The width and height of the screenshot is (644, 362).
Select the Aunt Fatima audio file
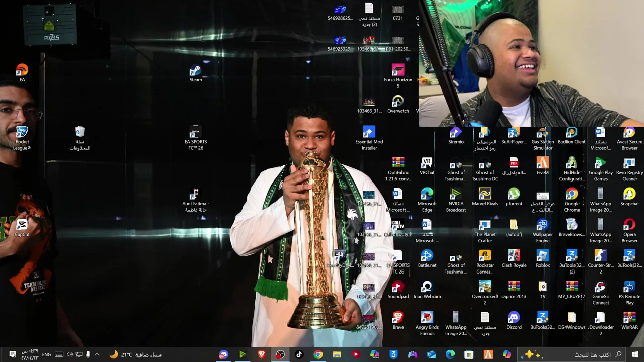click(x=196, y=200)
